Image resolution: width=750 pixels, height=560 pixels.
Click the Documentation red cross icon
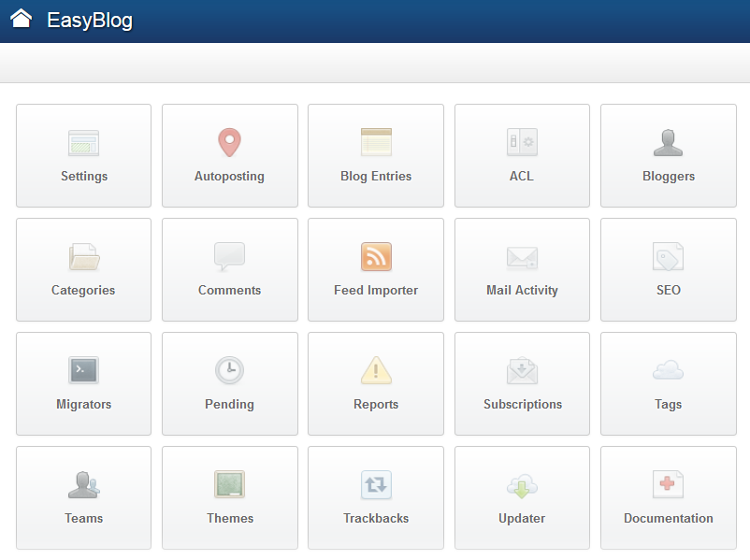point(669,484)
